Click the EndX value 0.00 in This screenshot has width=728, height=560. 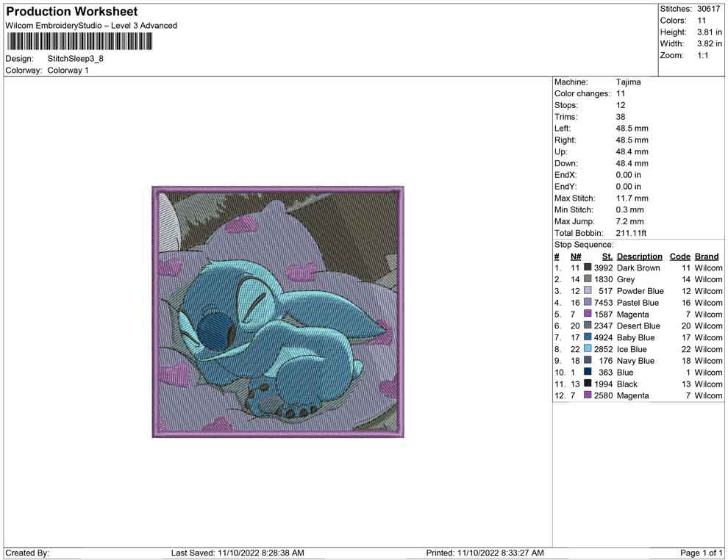coord(628,175)
